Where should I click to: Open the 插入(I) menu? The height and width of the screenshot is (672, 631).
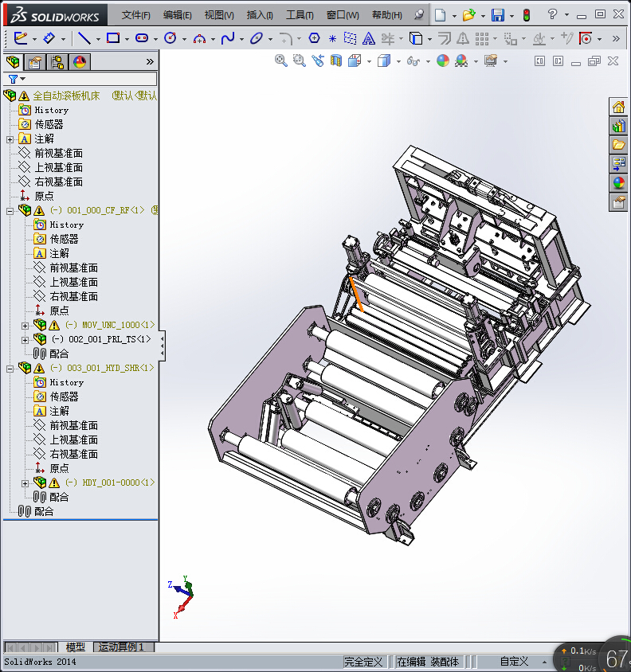click(260, 15)
